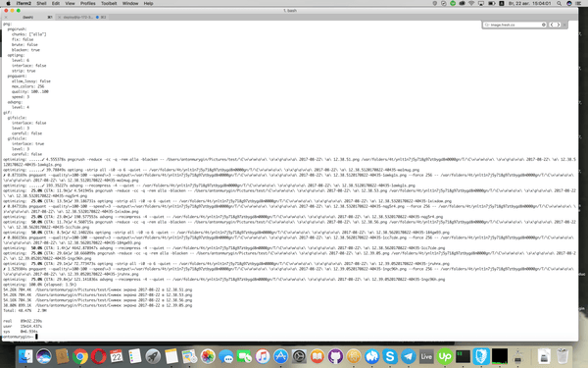588x368 pixels.
Task: Close the first (bash) tab
Action: pyautogui.click(x=6, y=18)
